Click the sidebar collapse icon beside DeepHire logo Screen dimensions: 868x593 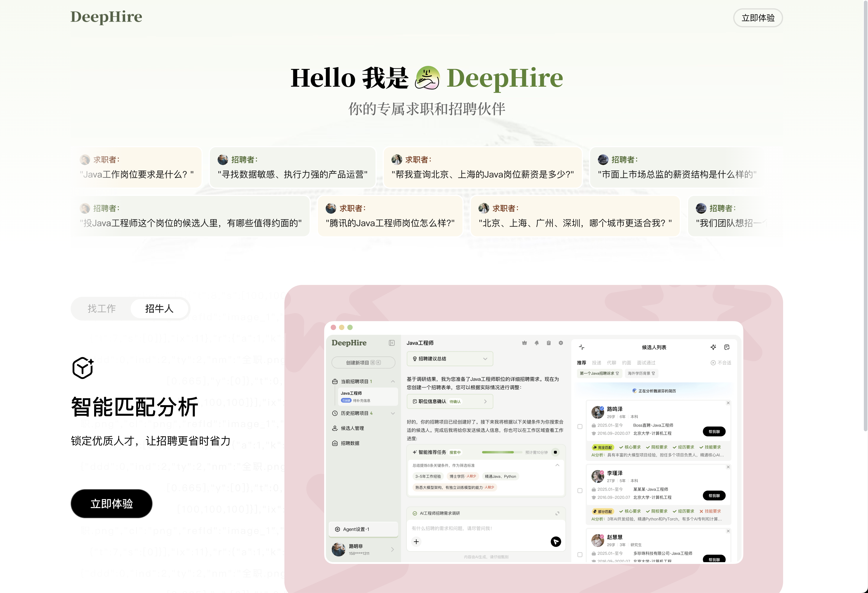coord(392,343)
